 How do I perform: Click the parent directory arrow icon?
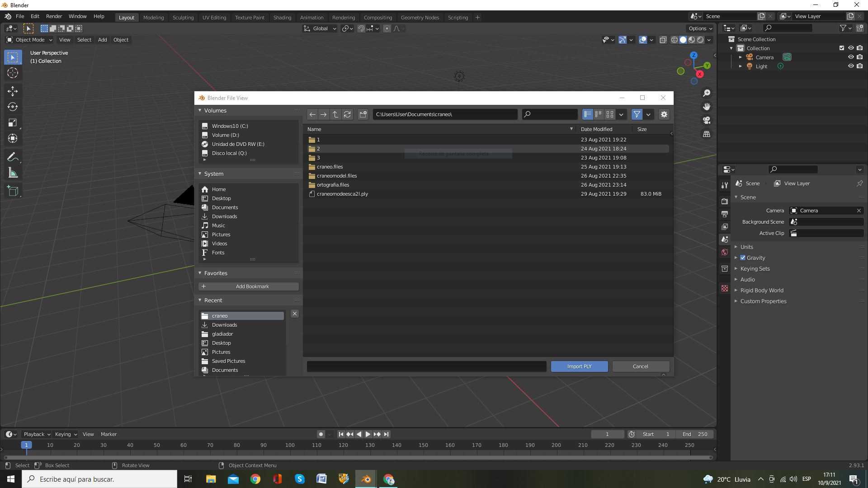coord(335,114)
